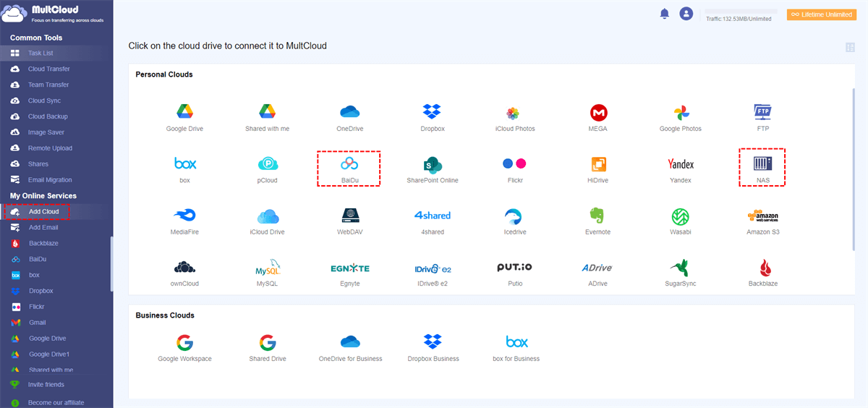Screen dimensions: 868x408
Task: Click Become our affiliate link
Action: (56, 402)
